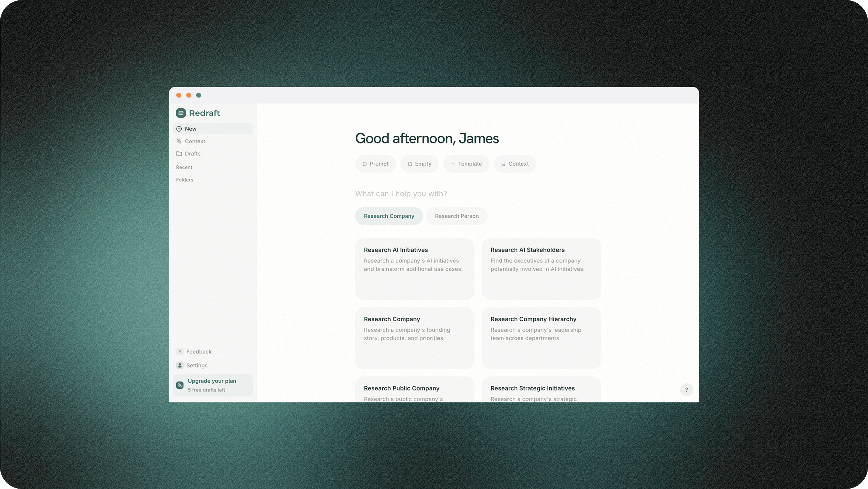Click the Redraft logo icon
This screenshot has width=868, height=489.
click(181, 113)
